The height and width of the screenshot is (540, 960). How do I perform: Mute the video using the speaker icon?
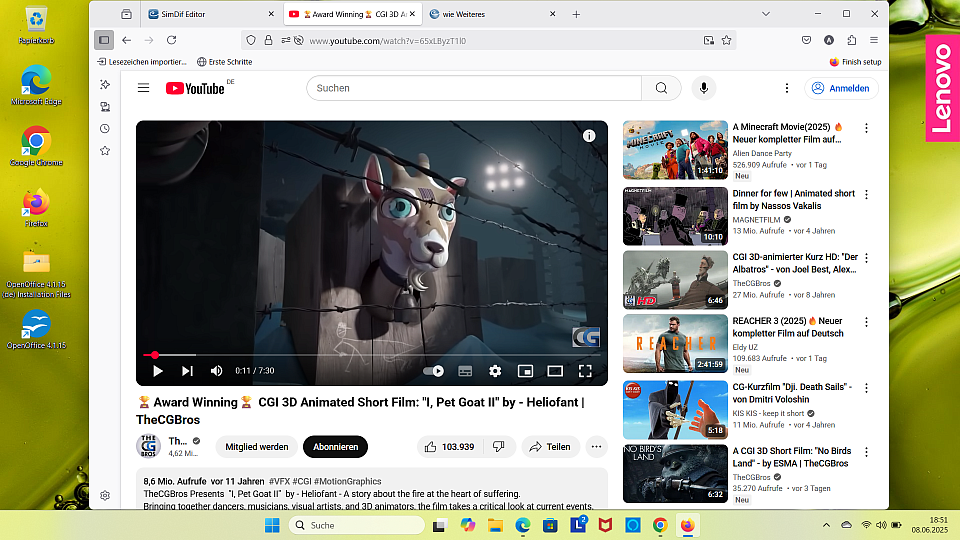[x=216, y=371]
